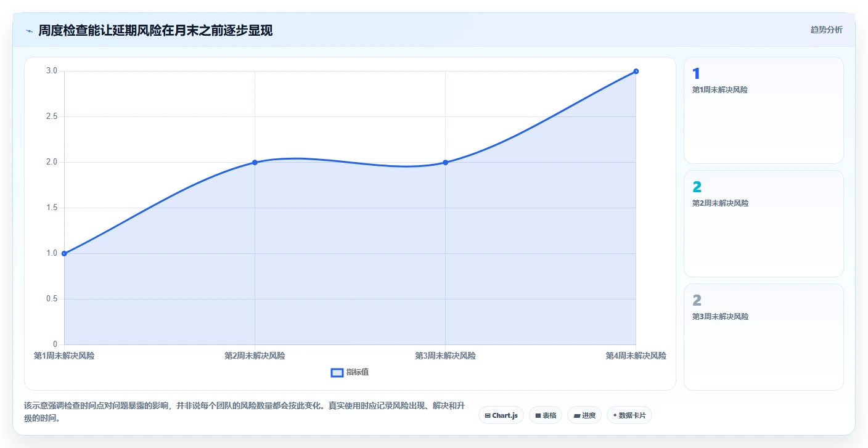Click the y-axis label 3.0
868x448 pixels.
tap(52, 71)
